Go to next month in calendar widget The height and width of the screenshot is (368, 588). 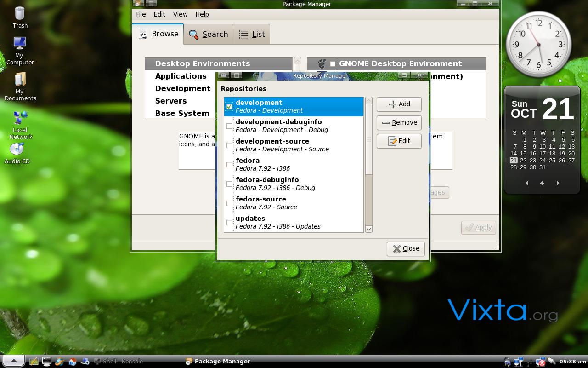coord(558,183)
